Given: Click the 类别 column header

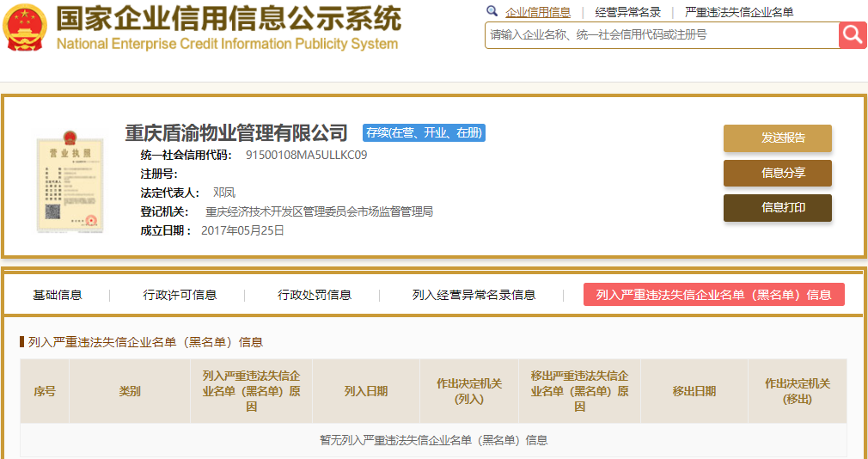Looking at the screenshot, I should click(x=130, y=391).
